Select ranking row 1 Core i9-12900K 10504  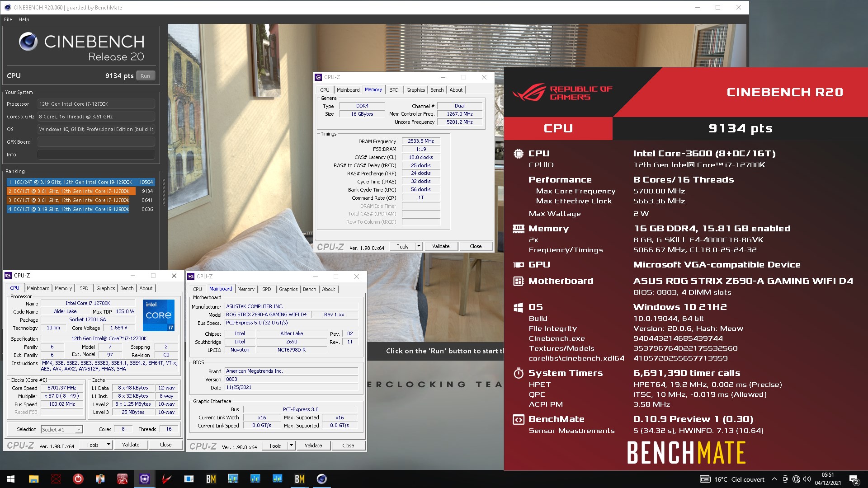(81, 182)
